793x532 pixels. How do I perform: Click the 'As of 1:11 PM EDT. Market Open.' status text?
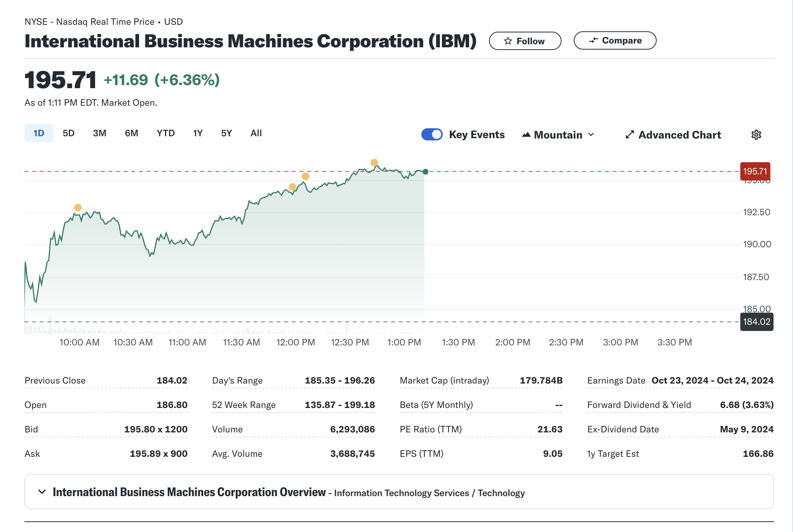coord(91,103)
